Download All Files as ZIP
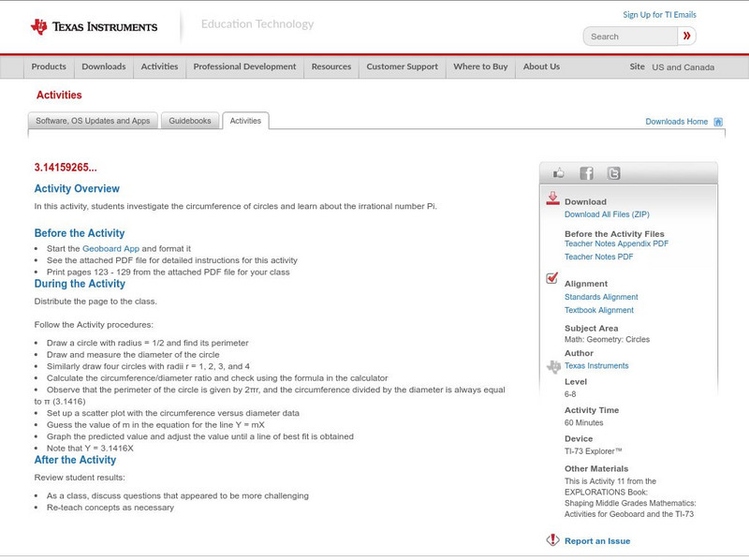 click(609, 213)
